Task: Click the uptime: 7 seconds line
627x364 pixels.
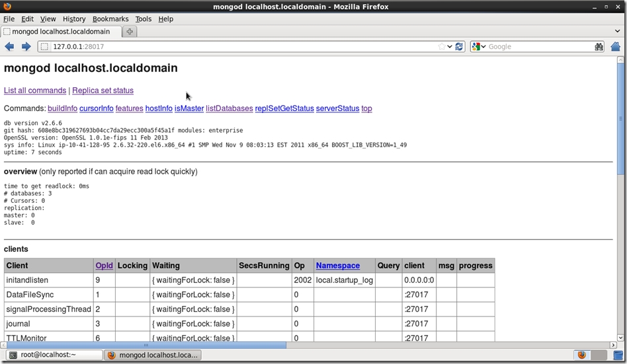Action: point(33,152)
